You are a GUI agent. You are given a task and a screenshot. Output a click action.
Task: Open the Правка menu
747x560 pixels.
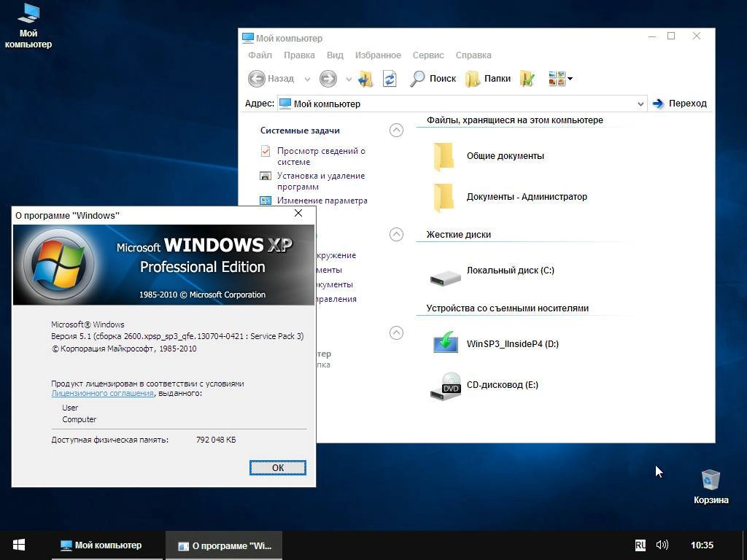pos(299,55)
